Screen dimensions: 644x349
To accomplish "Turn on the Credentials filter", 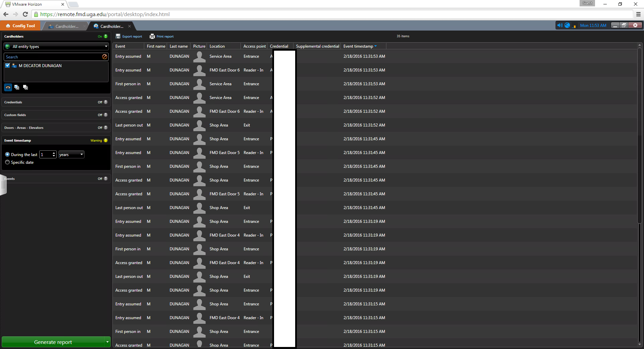I will click(105, 102).
